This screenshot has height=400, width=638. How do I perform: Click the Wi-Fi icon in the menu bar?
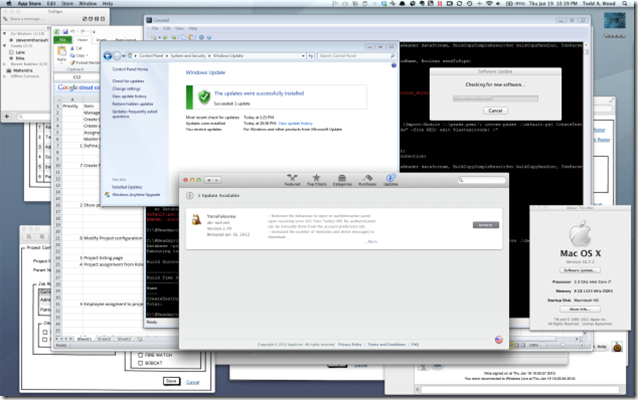489,3
